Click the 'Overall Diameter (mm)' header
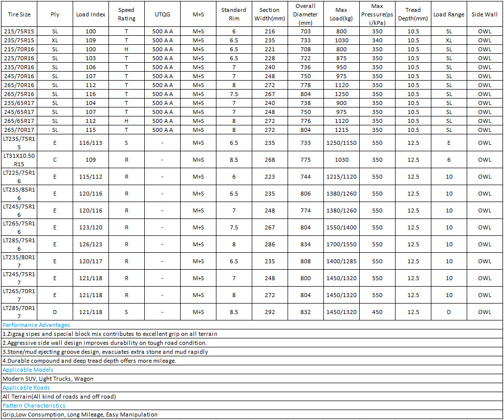The width and height of the screenshot is (504, 420). [x=305, y=14]
